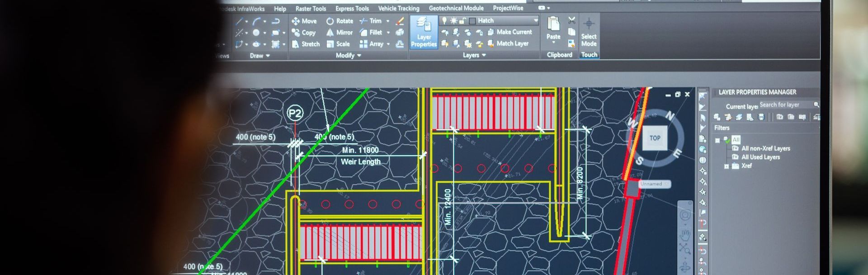The width and height of the screenshot is (868, 275).
Task: Click the Min. 8200 dimension text
Action: click(x=580, y=183)
